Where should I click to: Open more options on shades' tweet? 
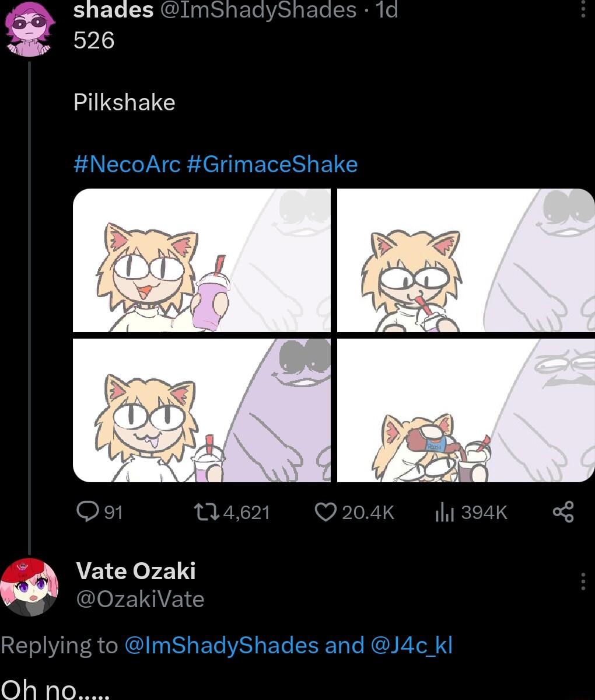(582, 9)
